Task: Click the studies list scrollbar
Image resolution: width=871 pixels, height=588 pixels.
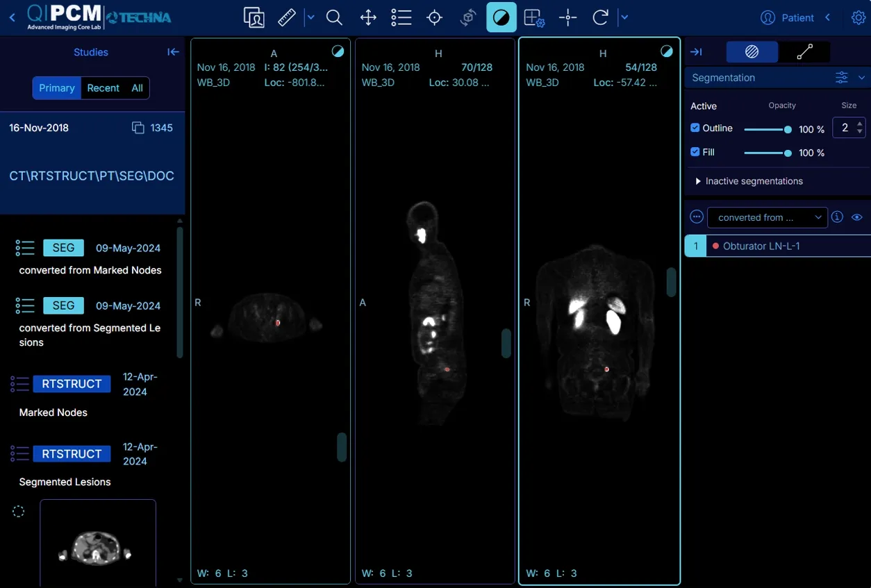Action: 180,292
